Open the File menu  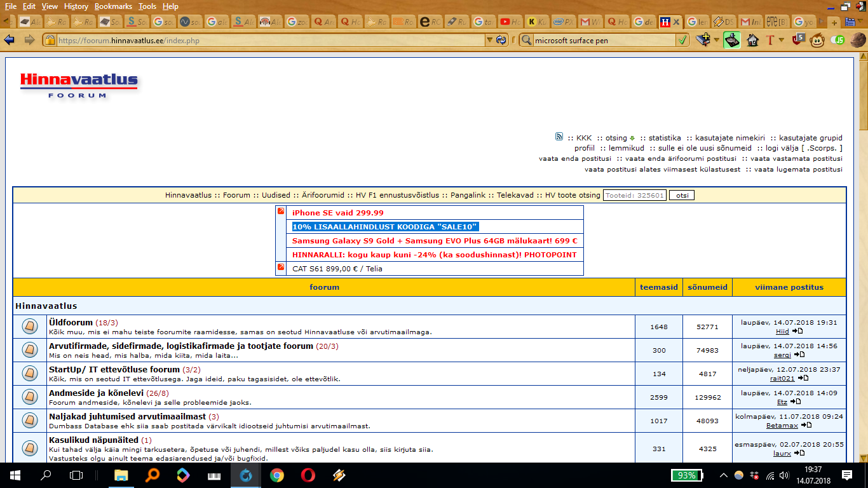pyautogui.click(x=11, y=6)
